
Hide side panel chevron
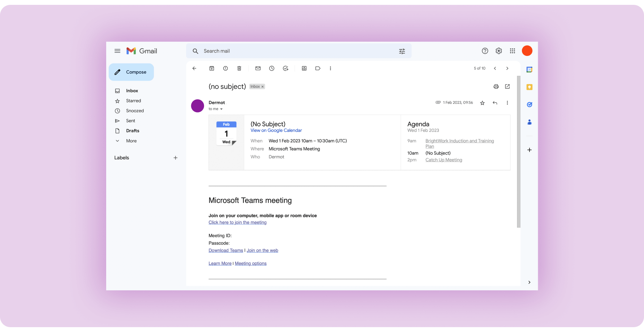tap(529, 282)
